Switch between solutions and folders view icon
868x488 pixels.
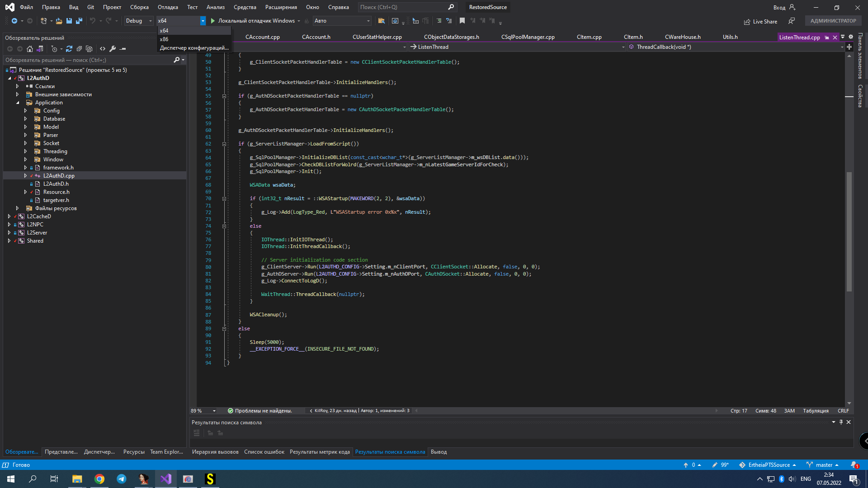(x=40, y=49)
